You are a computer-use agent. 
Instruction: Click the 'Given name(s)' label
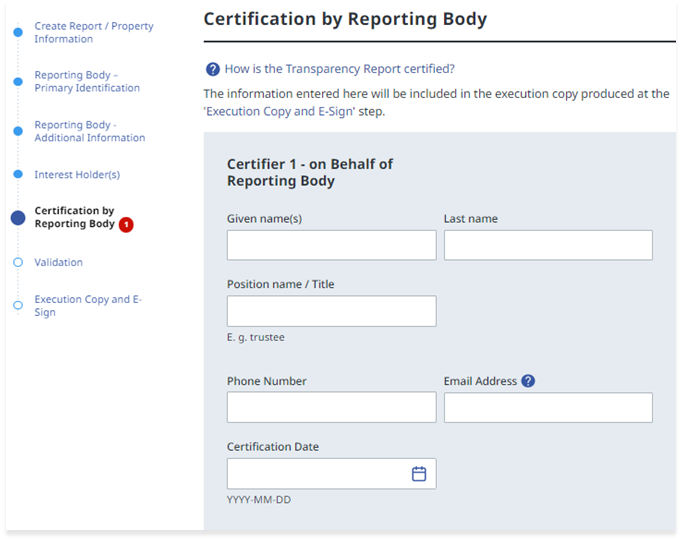pos(264,219)
